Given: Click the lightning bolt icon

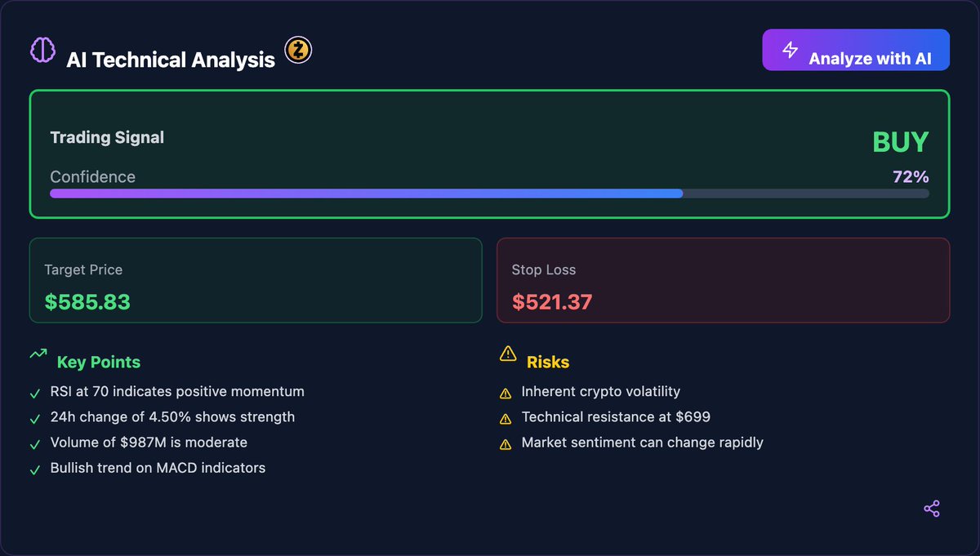Looking at the screenshot, I should (x=791, y=50).
